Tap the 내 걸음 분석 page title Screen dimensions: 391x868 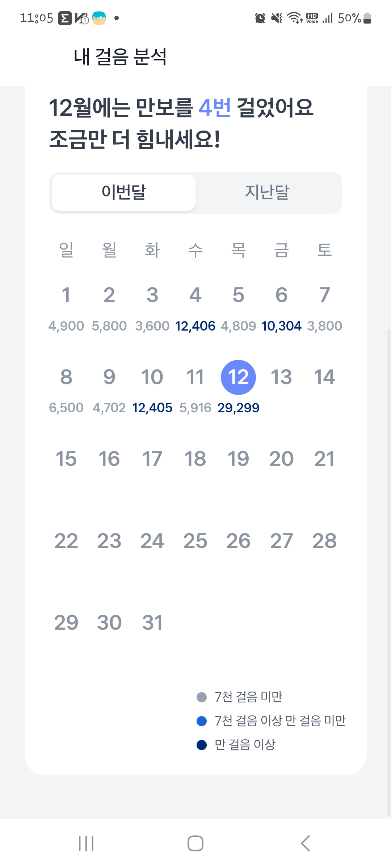point(120,57)
